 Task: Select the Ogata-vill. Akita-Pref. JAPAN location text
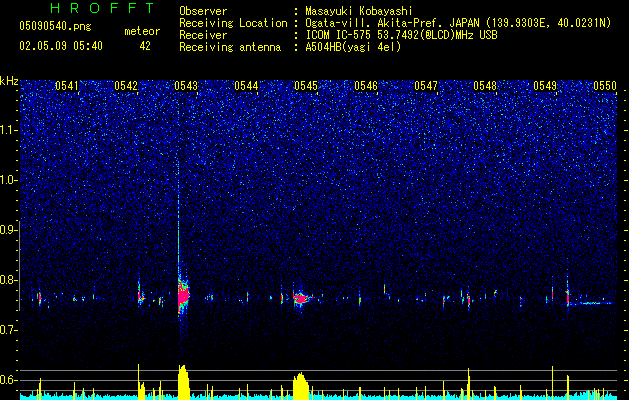458,23
